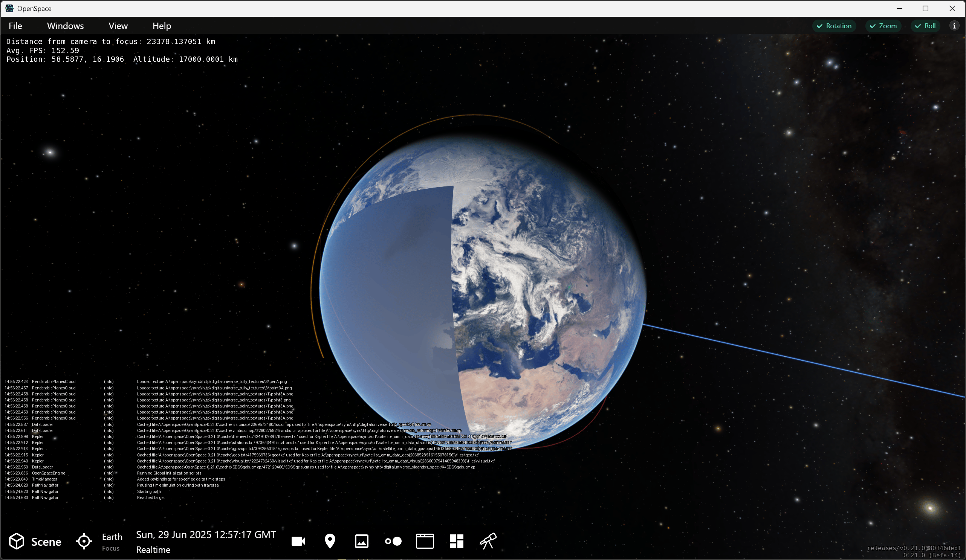The width and height of the screenshot is (966, 560).
Task: Open the File menu
Action: pos(15,26)
